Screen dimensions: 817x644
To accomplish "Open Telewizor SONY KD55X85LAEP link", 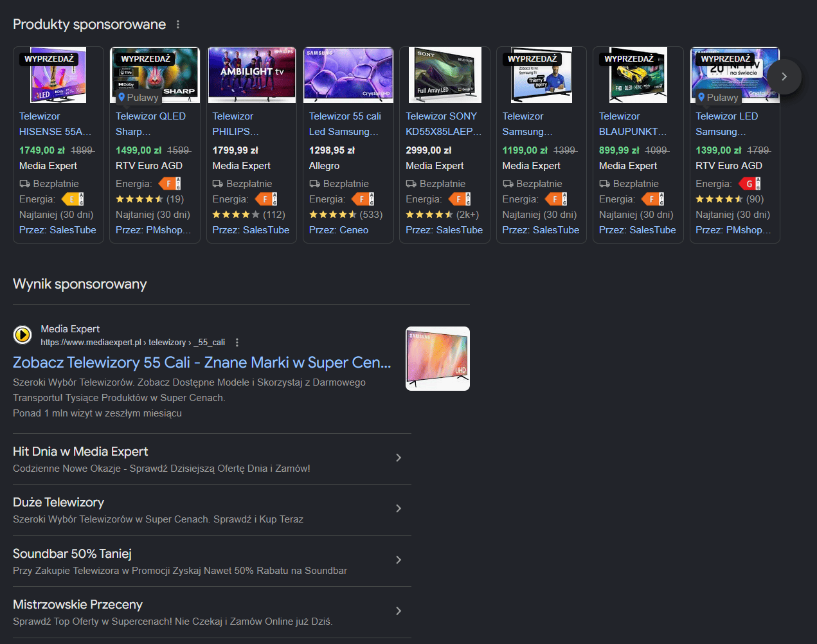I will point(444,124).
